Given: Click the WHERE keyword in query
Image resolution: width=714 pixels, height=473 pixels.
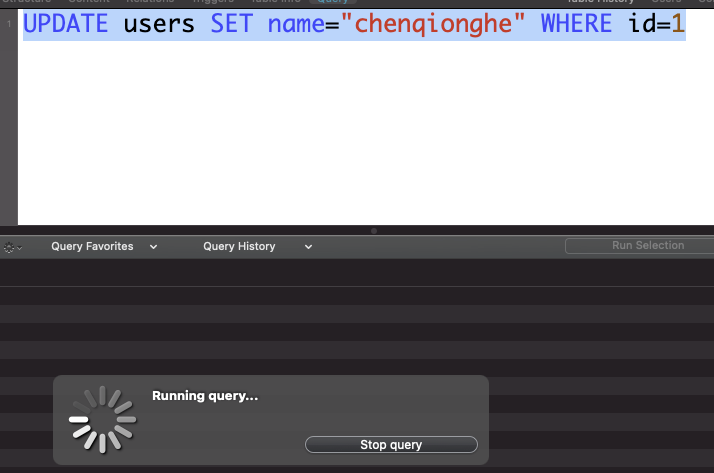Looking at the screenshot, I should tap(576, 25).
